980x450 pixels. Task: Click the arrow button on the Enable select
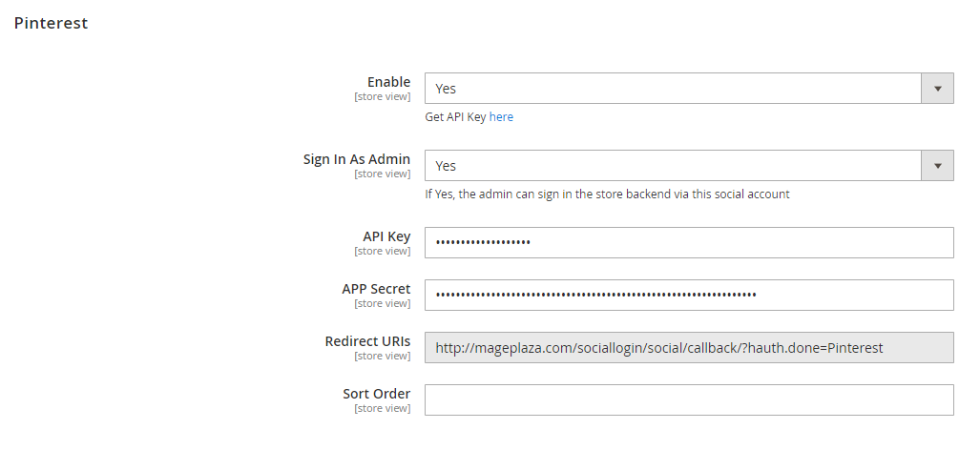(x=937, y=89)
